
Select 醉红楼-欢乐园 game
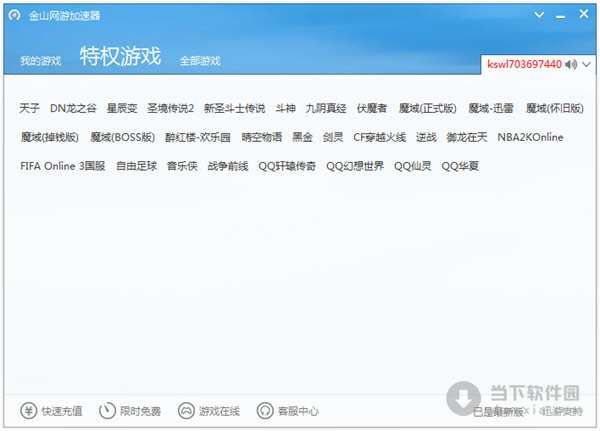(x=198, y=137)
